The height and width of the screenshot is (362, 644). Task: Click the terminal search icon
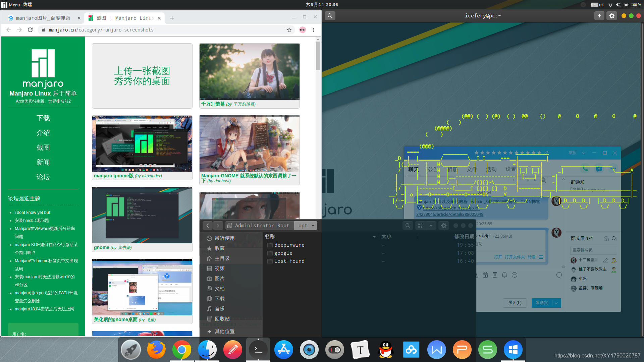pos(330,16)
